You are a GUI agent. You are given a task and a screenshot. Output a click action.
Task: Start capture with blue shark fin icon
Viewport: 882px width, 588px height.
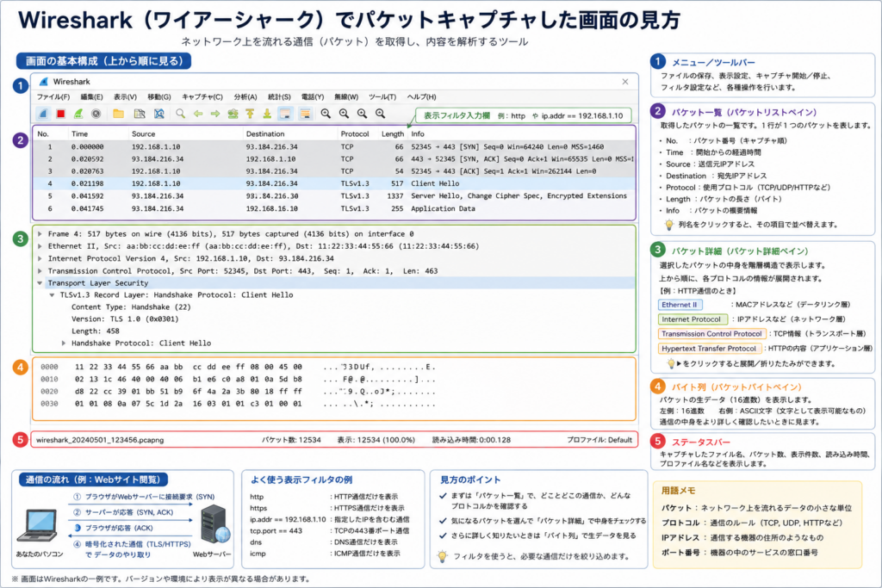coord(43,114)
